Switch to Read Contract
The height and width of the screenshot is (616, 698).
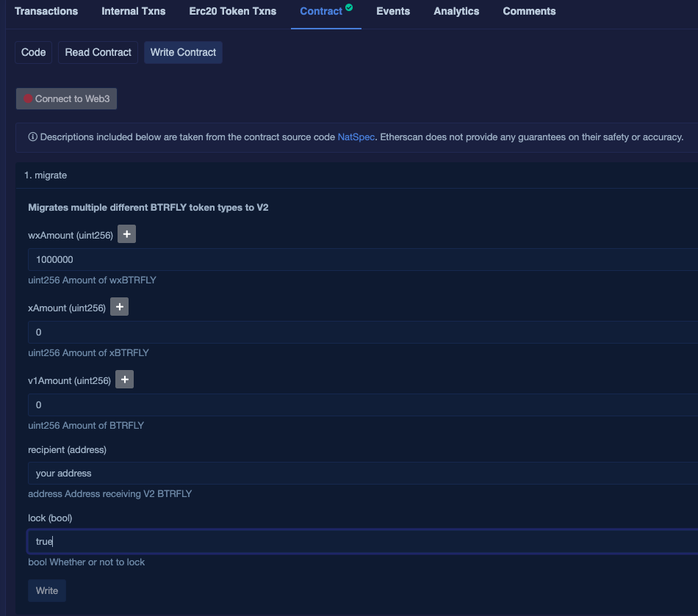click(98, 52)
